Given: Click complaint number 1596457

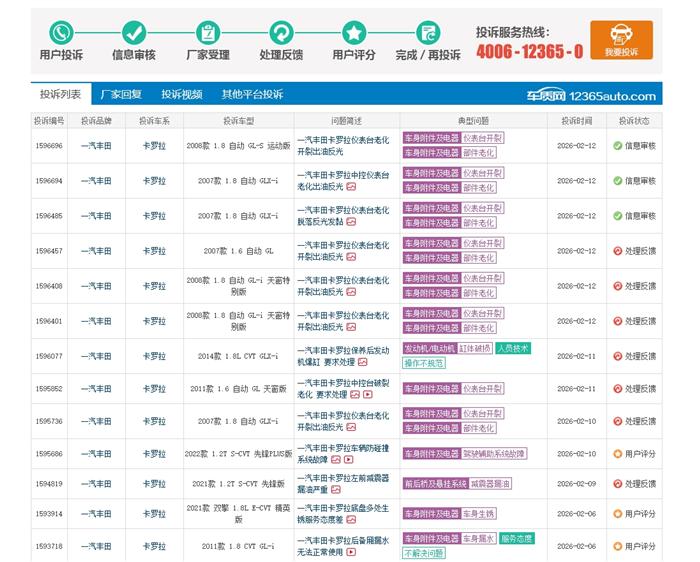Looking at the screenshot, I should [x=49, y=251].
